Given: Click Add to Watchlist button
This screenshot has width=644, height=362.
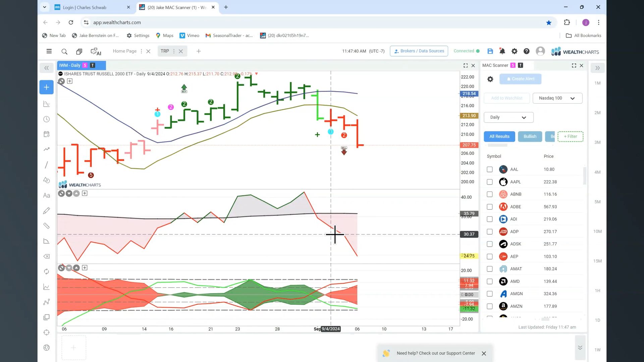Looking at the screenshot, I should click(506, 98).
